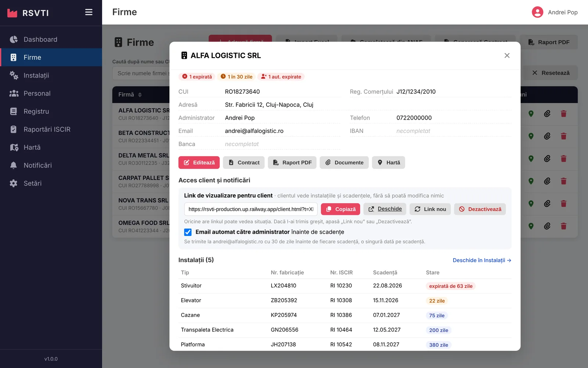Screen dimensions: 588x368
Task: Open Raportări ISCIR page
Action: point(51,129)
